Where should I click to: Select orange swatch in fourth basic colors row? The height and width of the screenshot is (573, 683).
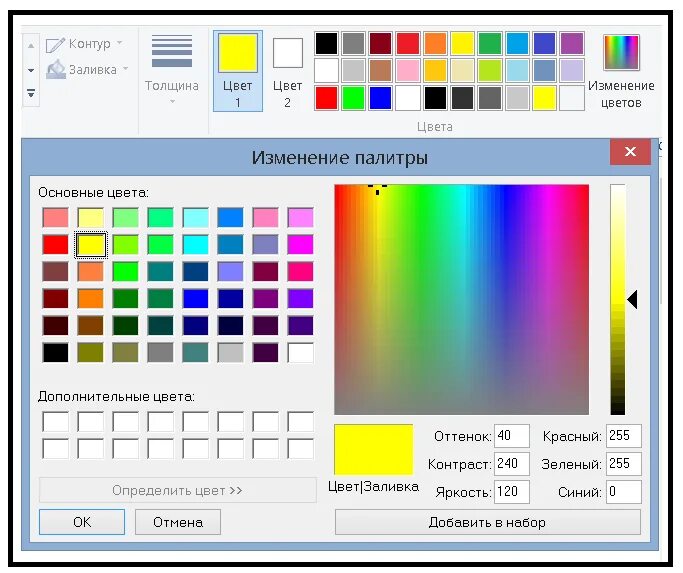91,299
